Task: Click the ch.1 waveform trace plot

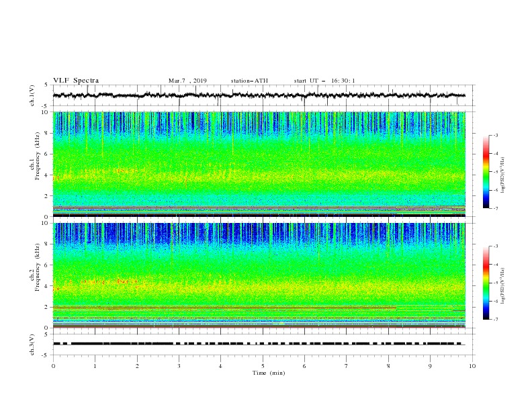Action: (x=259, y=95)
